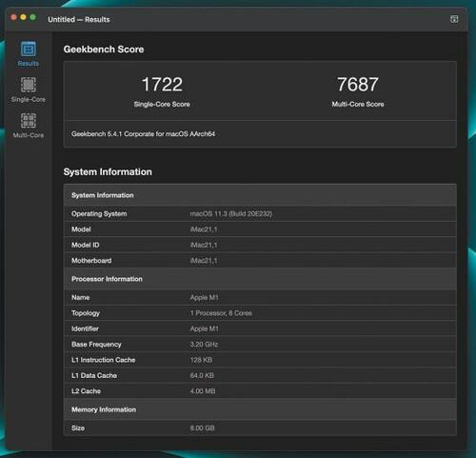Click 'Geekbench 5.4.1 Corporate for macOS AArch64' text

(143, 134)
